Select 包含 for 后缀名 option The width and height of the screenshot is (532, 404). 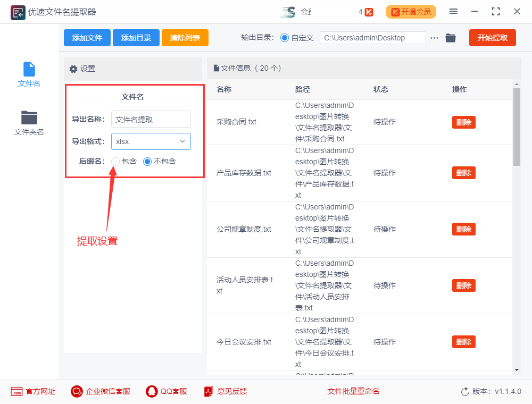click(x=115, y=161)
